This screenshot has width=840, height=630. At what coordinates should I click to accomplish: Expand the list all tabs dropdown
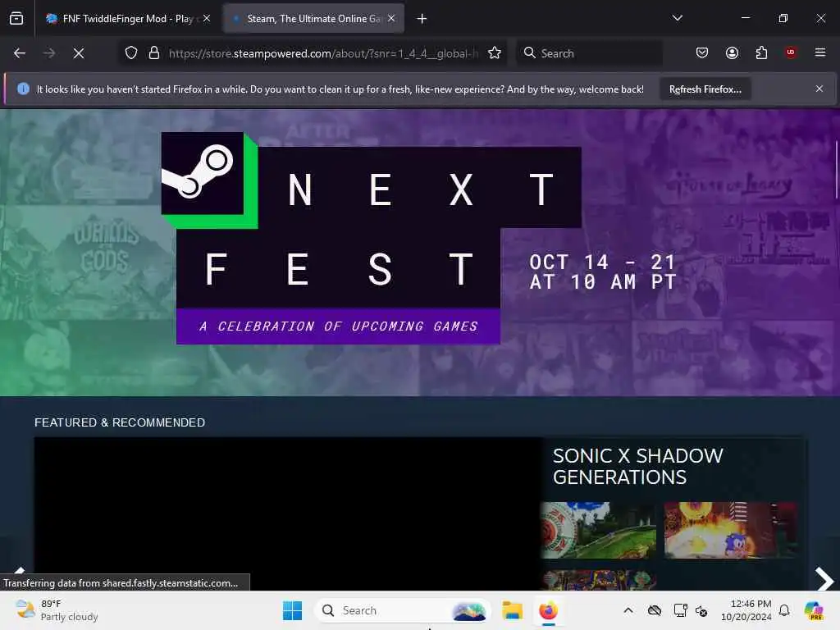pyautogui.click(x=677, y=18)
